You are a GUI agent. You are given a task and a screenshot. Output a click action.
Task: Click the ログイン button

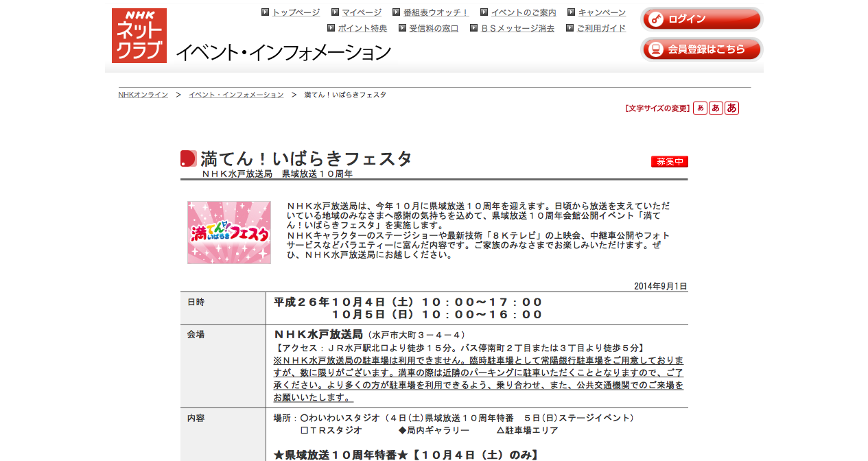702,19
